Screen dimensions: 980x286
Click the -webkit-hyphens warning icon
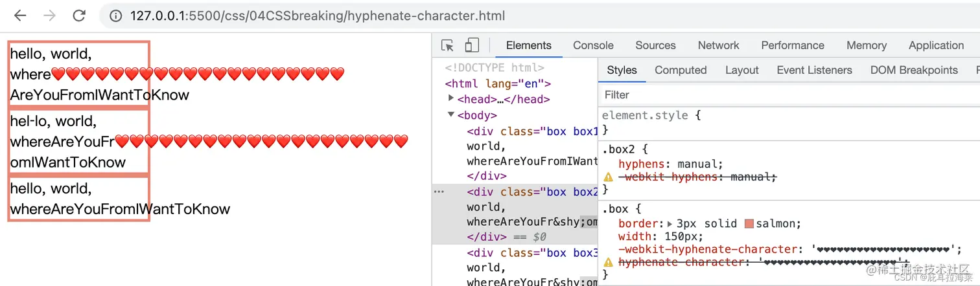[608, 177]
